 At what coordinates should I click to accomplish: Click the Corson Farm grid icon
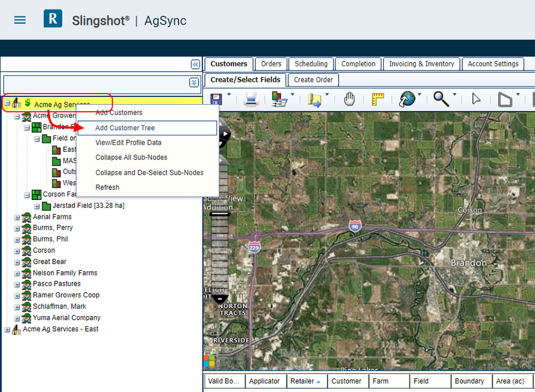36,195
